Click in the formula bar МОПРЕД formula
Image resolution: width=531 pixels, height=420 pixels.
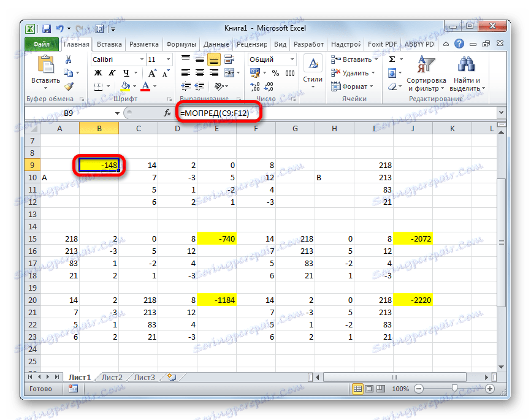(x=215, y=113)
